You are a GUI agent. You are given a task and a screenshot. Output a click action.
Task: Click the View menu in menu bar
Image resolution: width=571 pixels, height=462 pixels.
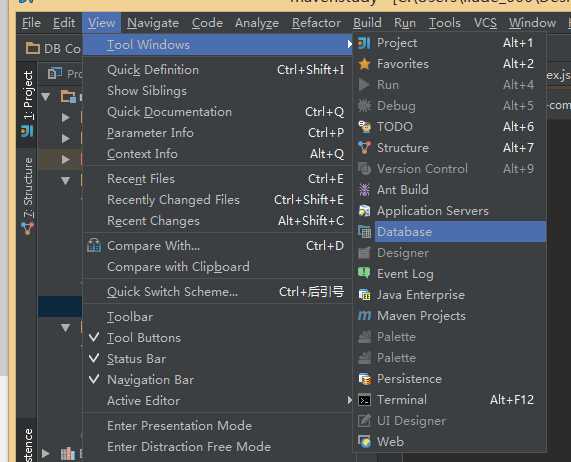pyautogui.click(x=101, y=23)
